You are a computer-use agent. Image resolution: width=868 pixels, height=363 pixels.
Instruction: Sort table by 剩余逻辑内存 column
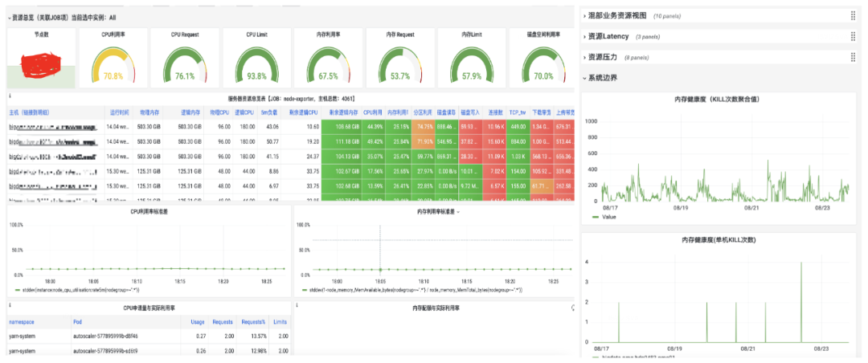[x=344, y=112]
